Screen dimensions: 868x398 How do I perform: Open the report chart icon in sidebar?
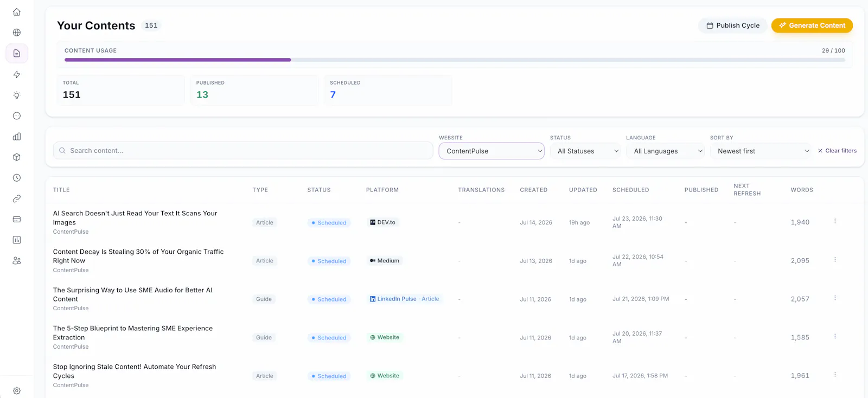tap(17, 240)
